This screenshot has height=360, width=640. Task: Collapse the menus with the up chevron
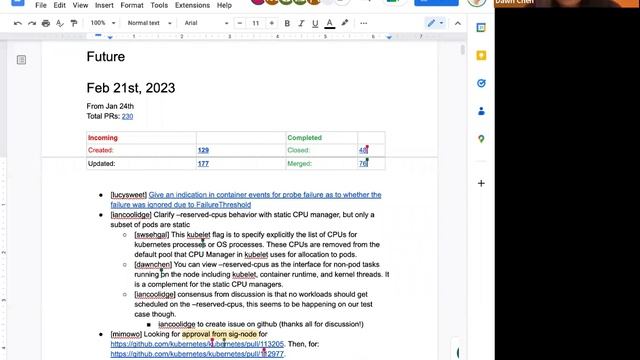(458, 23)
